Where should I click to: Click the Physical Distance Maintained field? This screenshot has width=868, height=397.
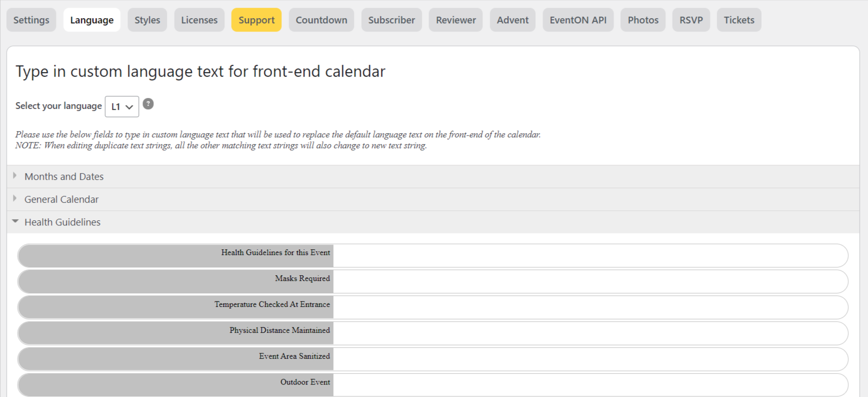coord(590,333)
